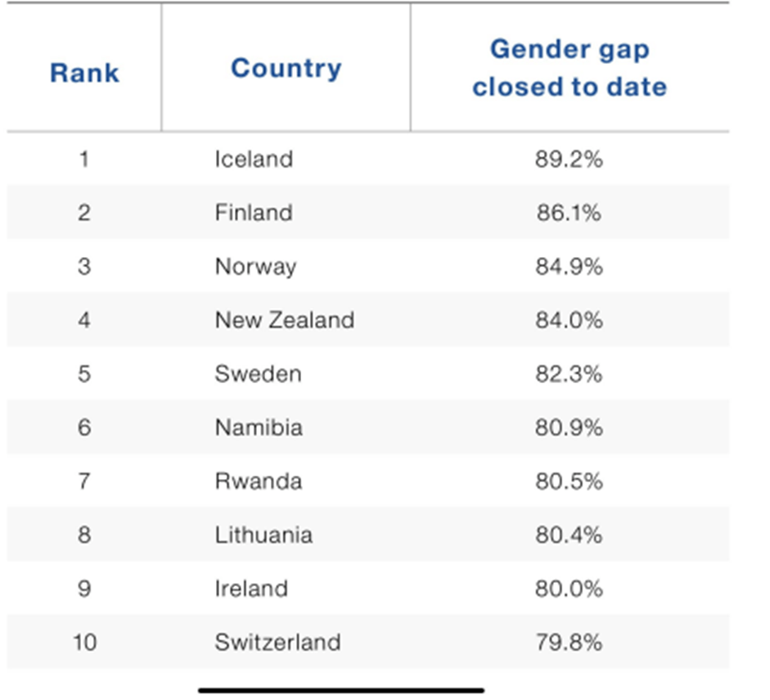Select the Lithuania country cell

[x=263, y=535]
